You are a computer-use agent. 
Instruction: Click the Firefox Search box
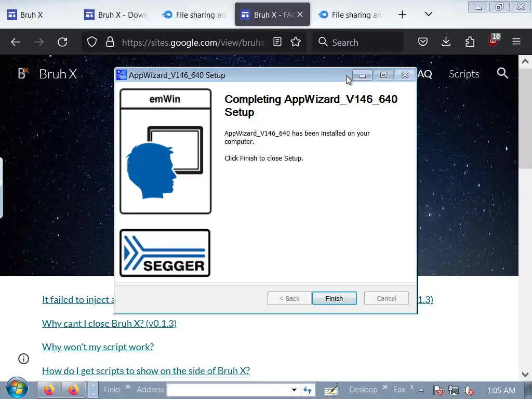[x=358, y=42]
